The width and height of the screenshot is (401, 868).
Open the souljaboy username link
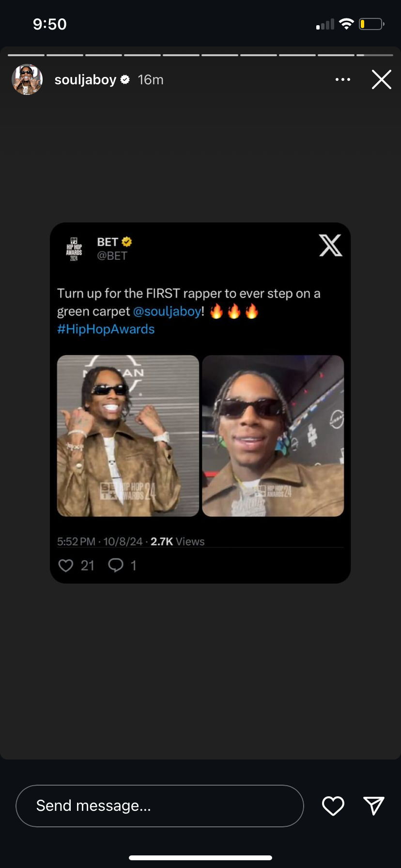pos(85,79)
